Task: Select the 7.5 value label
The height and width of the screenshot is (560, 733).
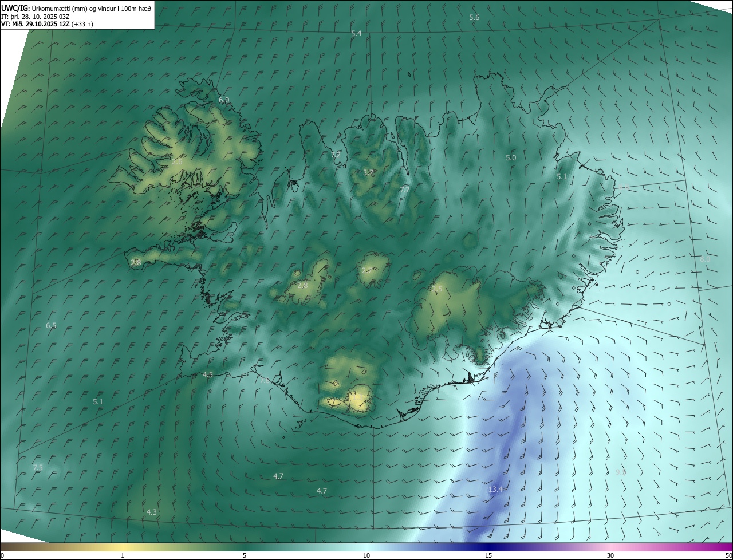Action: (38, 467)
